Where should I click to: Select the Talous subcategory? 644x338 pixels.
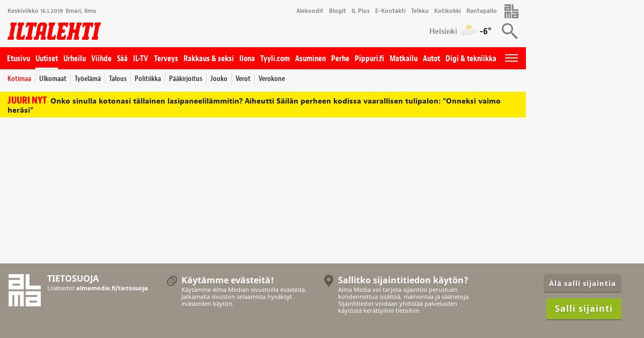(118, 79)
